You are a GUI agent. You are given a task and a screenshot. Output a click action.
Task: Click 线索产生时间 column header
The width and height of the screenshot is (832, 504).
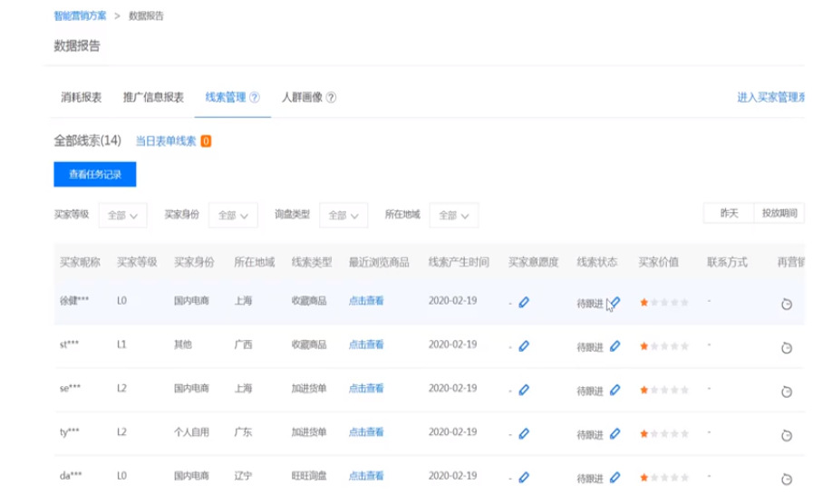coord(459,262)
